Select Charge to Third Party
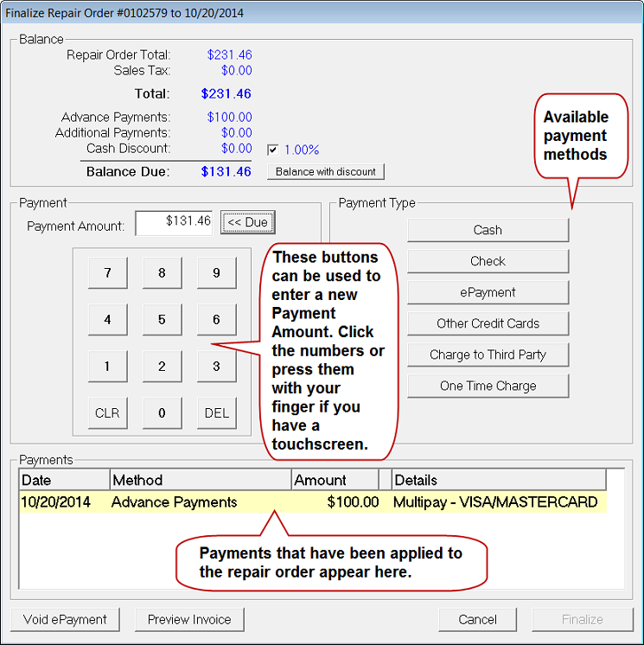This screenshot has height=645, width=644. tap(488, 354)
